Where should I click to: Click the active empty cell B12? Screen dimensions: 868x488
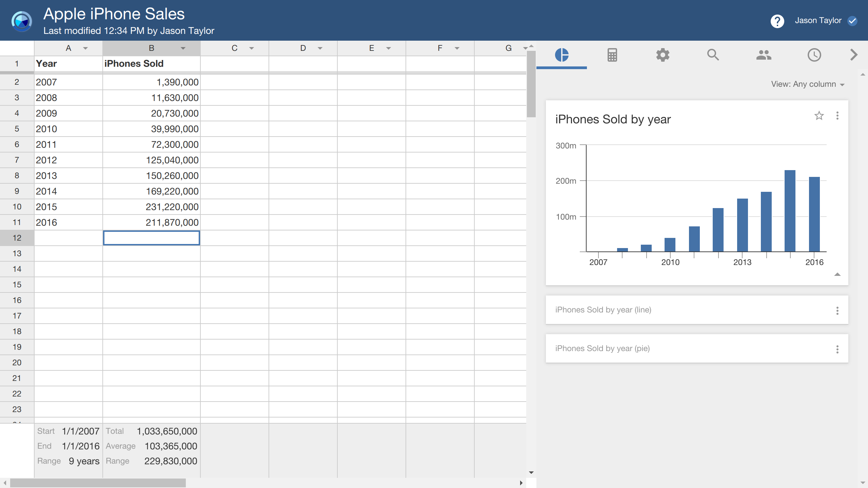pos(151,238)
